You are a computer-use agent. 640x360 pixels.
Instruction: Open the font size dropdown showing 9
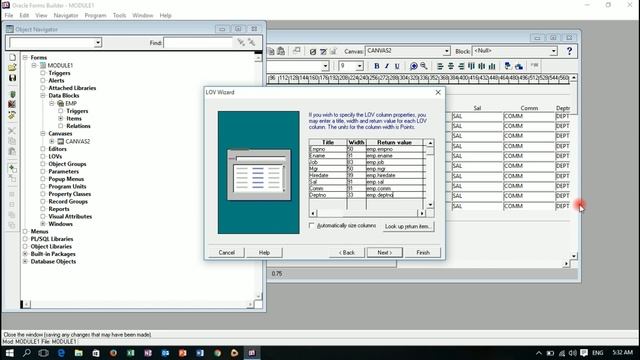tap(359, 66)
